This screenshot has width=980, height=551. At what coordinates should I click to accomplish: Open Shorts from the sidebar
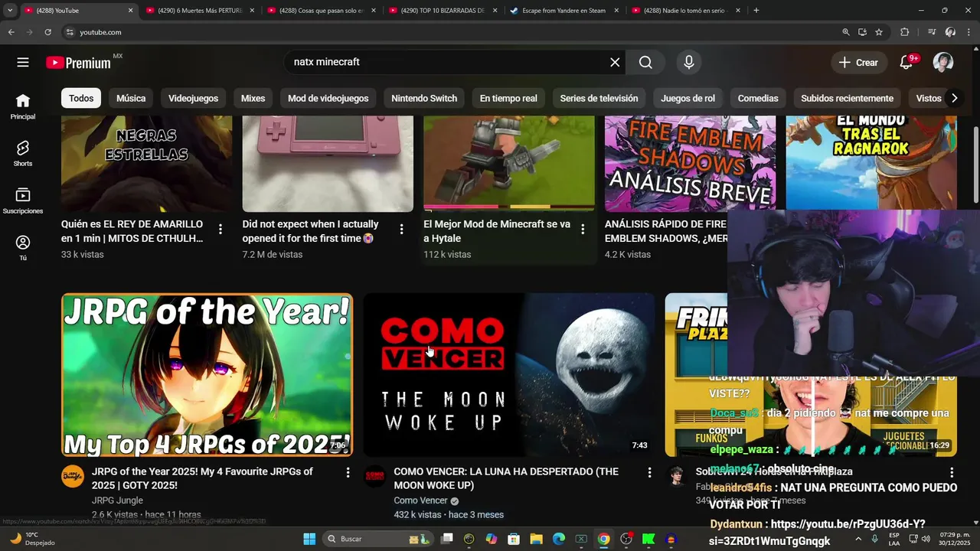coord(23,153)
